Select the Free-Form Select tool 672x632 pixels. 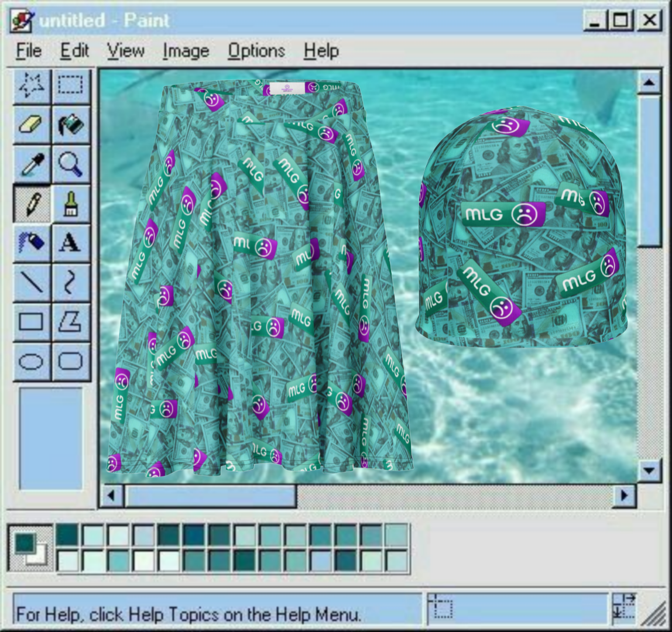coord(32,86)
